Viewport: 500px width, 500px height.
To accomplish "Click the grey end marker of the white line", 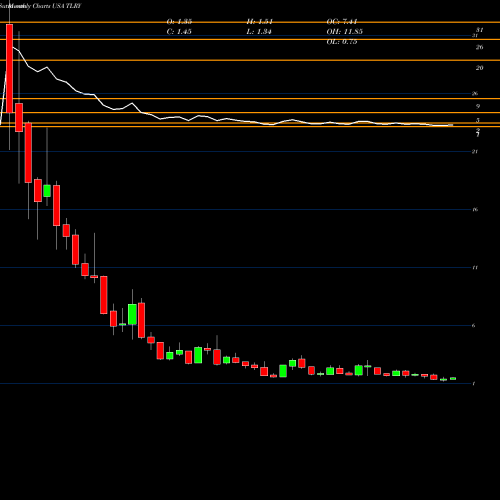I will coord(451,125).
